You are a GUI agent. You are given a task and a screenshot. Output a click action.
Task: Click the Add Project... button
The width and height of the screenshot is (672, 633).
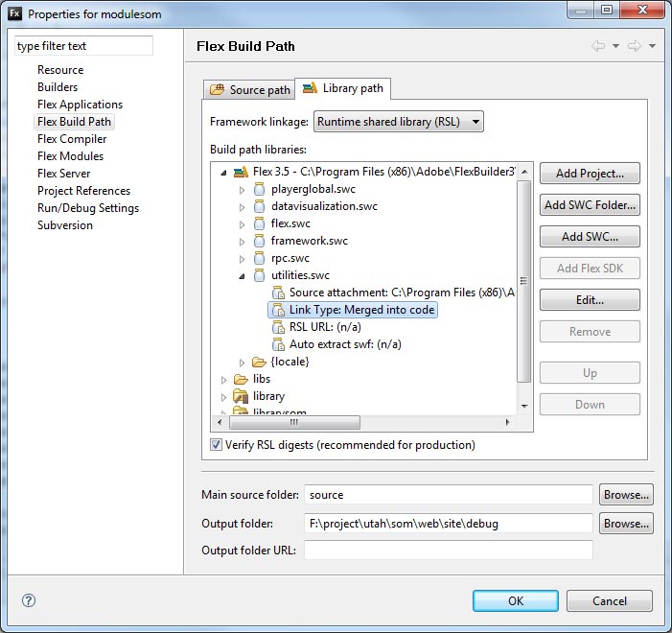pos(590,174)
